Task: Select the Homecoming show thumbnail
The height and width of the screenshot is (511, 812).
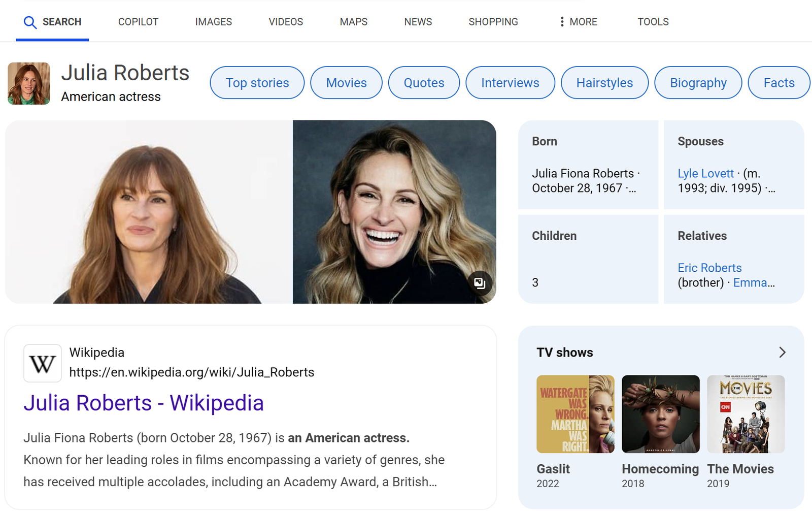Action: 660,414
